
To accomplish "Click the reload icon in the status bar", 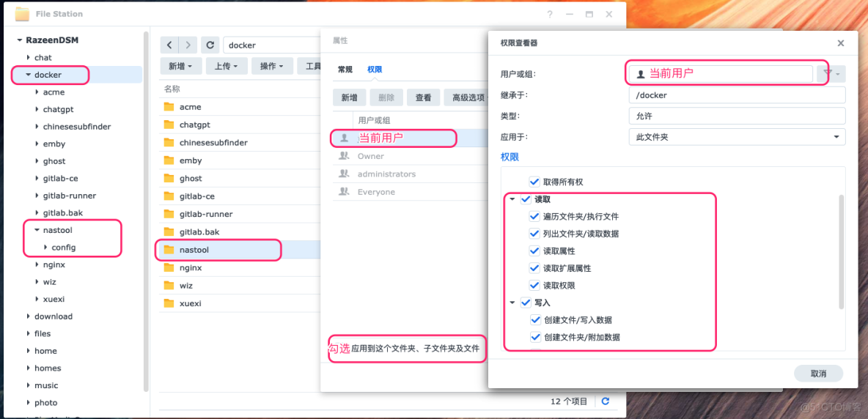I will (605, 401).
